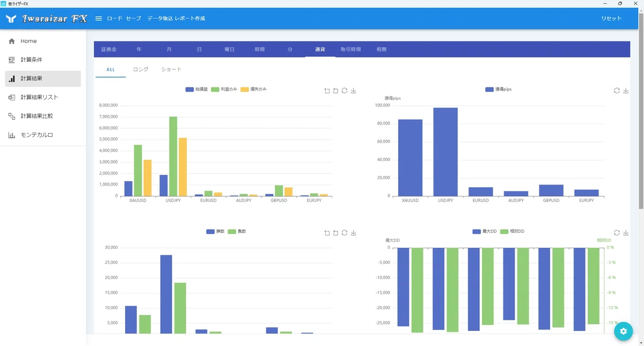This screenshot has height=346, width=644.
Task: Restore the 最大DD chart view
Action: (x=617, y=233)
